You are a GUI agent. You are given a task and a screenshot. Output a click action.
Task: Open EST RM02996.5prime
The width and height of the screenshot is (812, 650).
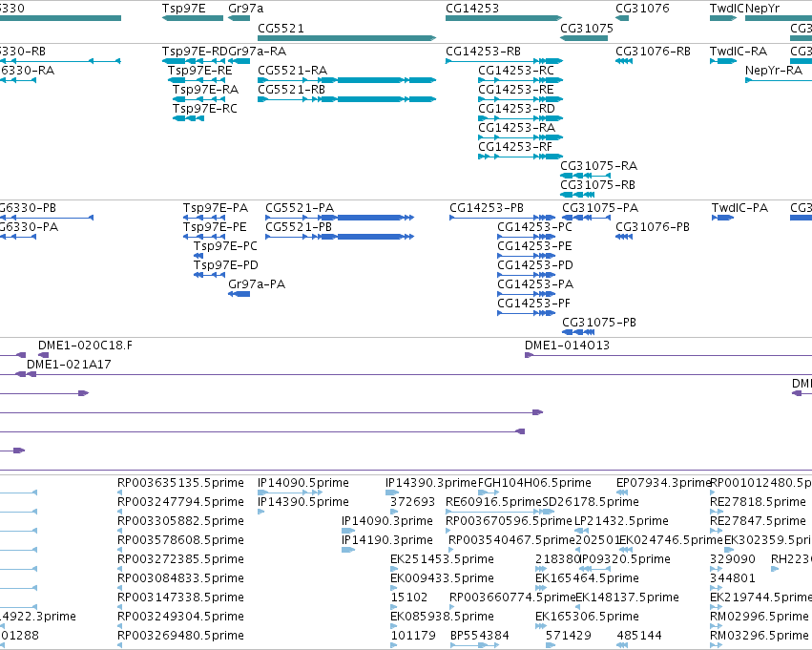[x=759, y=617]
